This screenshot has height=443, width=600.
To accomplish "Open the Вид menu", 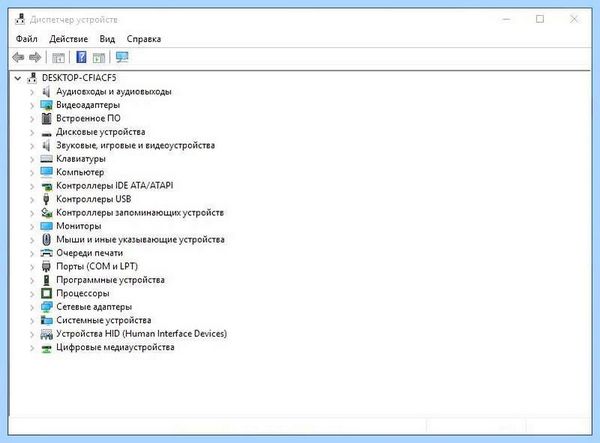I will 107,39.
